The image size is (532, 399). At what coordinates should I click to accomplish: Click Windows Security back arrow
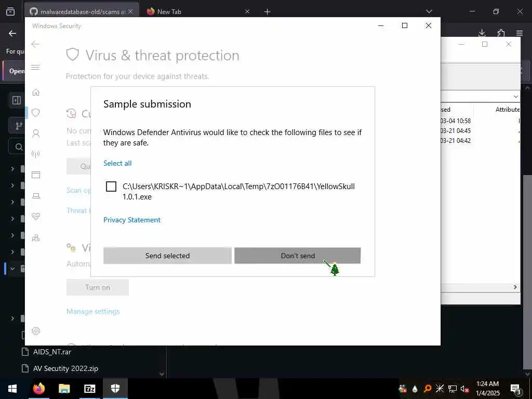pos(35,44)
